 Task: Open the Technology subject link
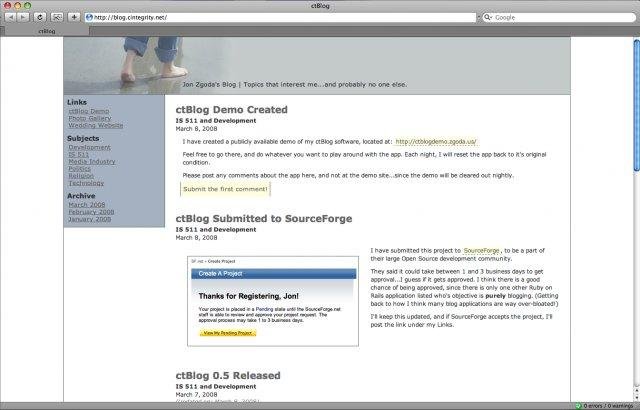pos(86,183)
